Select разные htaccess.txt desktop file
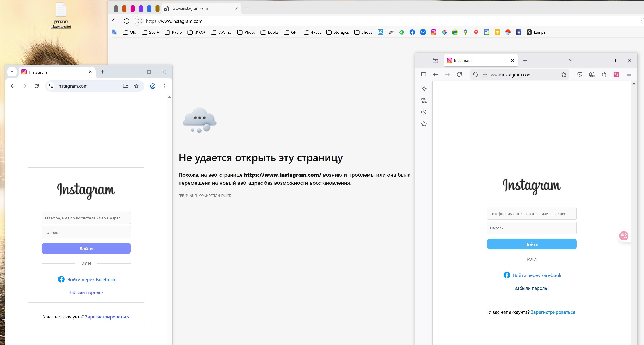The image size is (644, 345). (61, 16)
